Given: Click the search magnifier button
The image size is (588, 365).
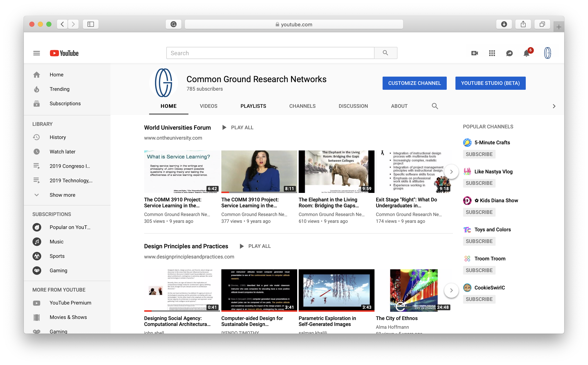Looking at the screenshot, I should pos(386,53).
